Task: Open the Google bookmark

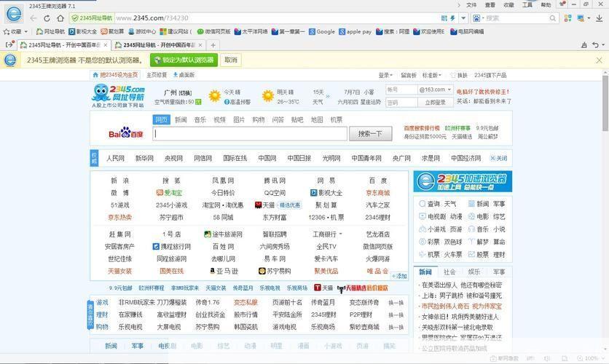Action: (x=322, y=32)
